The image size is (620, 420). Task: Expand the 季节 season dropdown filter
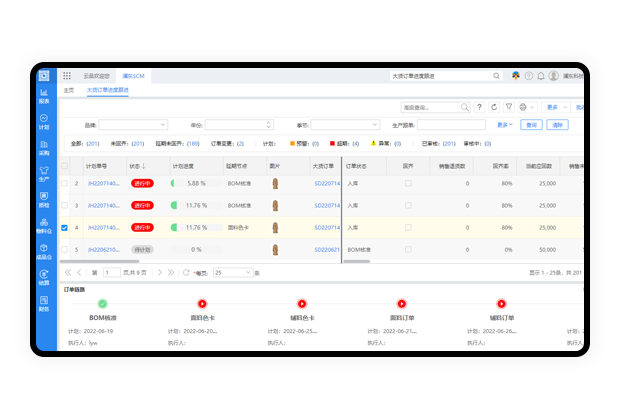point(375,125)
